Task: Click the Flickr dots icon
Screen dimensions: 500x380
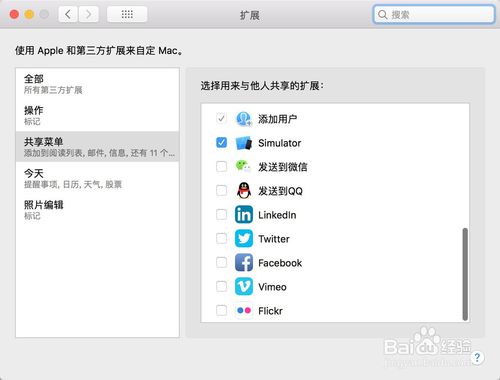Action: tap(244, 311)
